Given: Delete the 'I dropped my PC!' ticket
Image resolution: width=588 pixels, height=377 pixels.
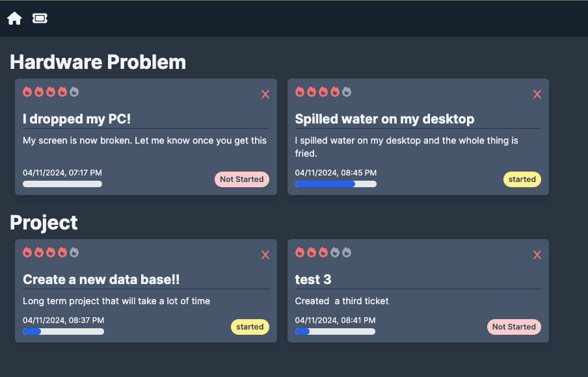Looking at the screenshot, I should pyautogui.click(x=265, y=94).
